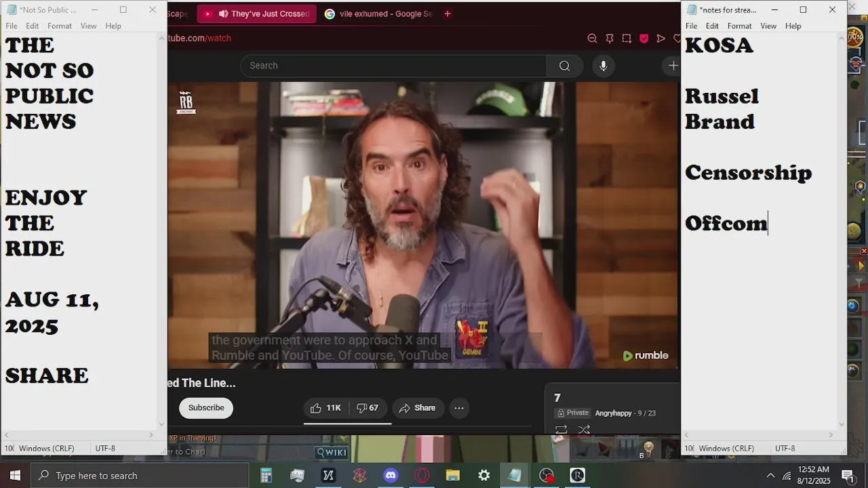This screenshot has height=488, width=868.
Task: Open the network Wi-Fi tray icon
Action: (787, 475)
